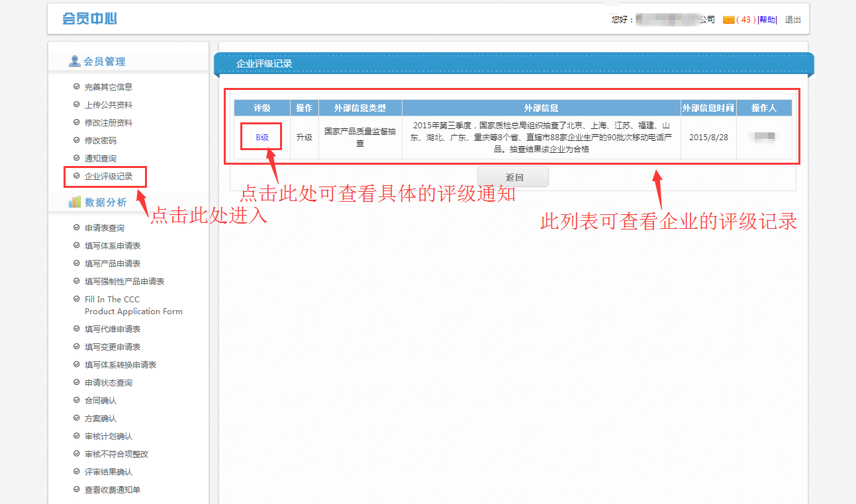Open Fill In The CCC Product Application Form
This screenshot has width=856, height=504.
coord(133,305)
